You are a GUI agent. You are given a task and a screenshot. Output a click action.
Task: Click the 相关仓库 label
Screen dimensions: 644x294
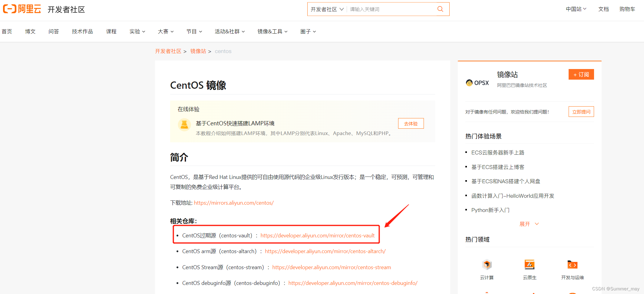pyautogui.click(x=183, y=221)
